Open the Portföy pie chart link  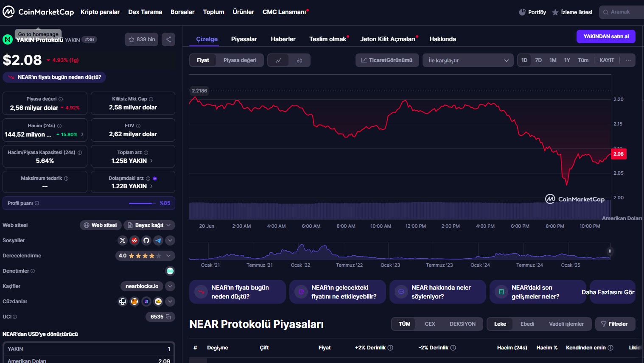coord(532,12)
